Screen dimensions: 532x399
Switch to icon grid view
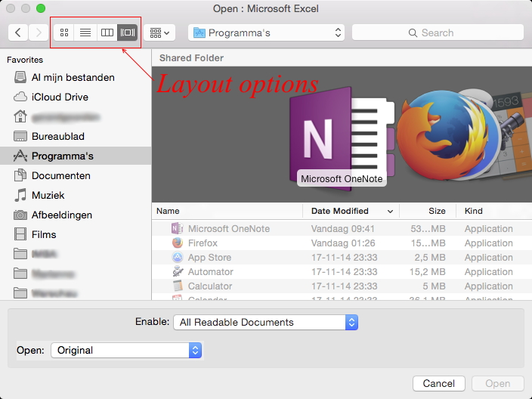pos(64,32)
